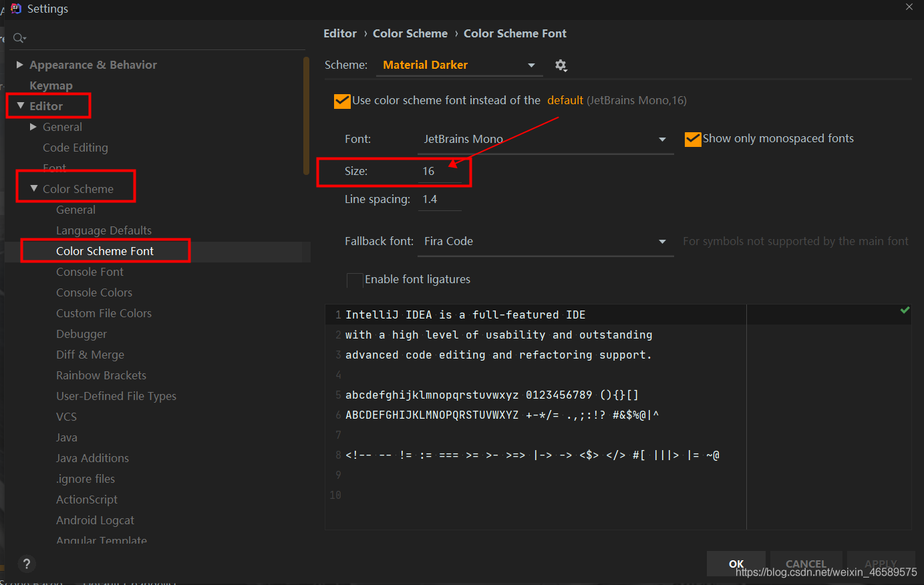Open Rainbow Brackets color settings
This screenshot has height=585, width=924.
point(101,375)
